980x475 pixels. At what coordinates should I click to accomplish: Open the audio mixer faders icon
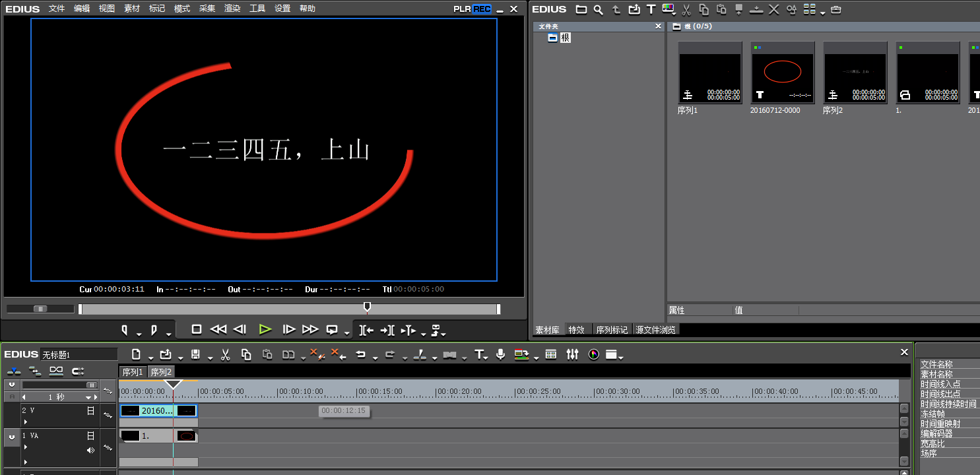click(573, 354)
